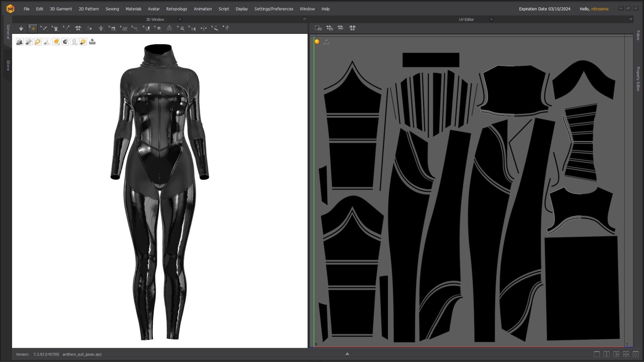The height and width of the screenshot is (362, 644).
Task: Click the Fold Arrangement arrow icon
Action: [x=90, y=28]
